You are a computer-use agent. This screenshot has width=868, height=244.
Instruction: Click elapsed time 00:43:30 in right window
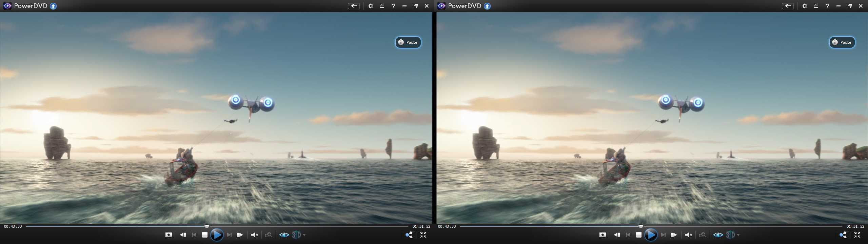[x=447, y=226]
